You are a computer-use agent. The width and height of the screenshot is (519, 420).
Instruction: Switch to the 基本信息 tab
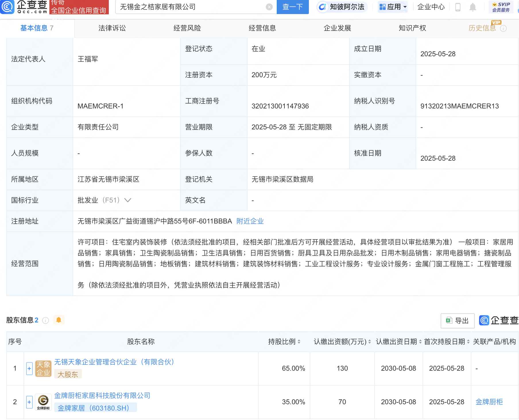pos(37,28)
